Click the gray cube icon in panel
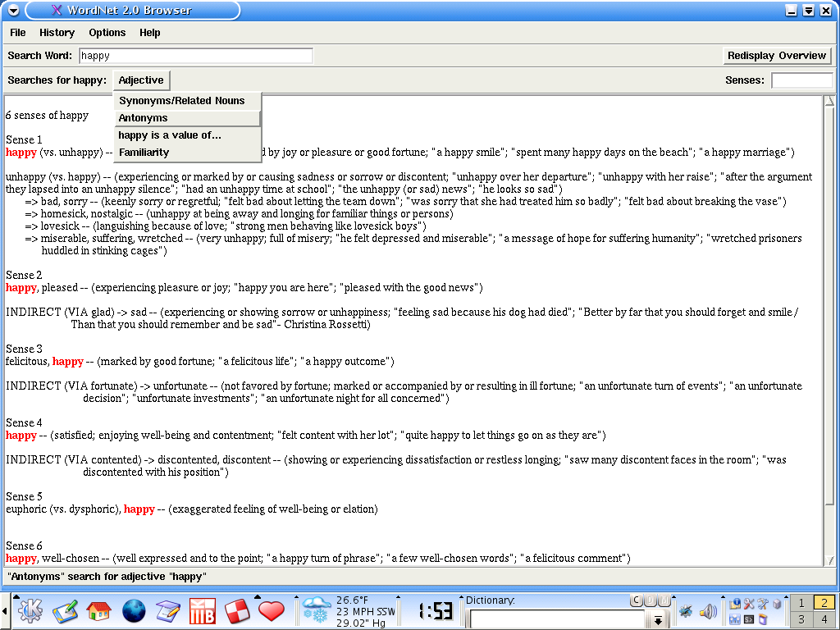Viewport: 840px width, 630px height. [x=777, y=605]
